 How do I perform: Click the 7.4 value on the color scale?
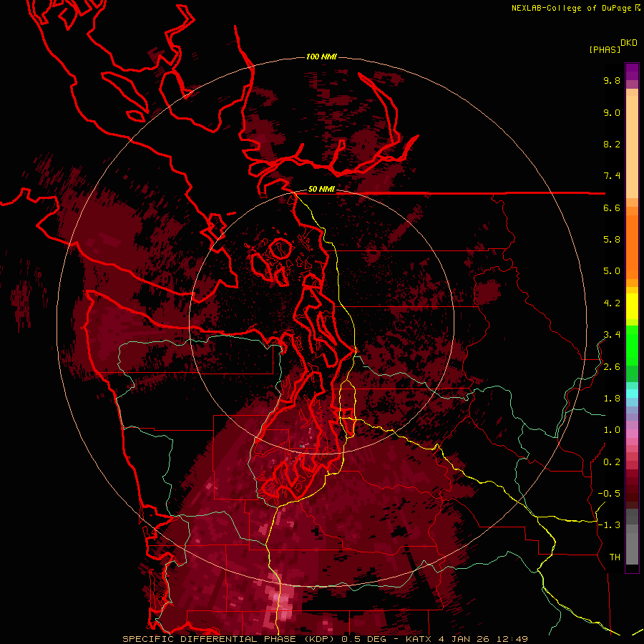[x=612, y=176]
